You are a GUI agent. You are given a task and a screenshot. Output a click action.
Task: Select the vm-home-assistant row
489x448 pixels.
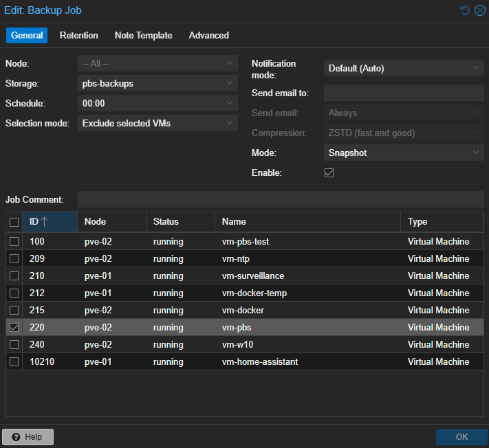[259, 362]
